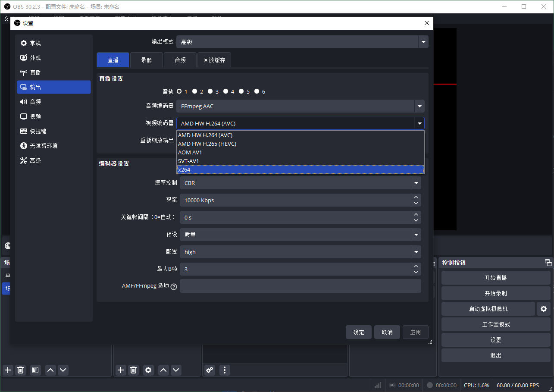This screenshot has height=392, width=554.
Task: Open source properties gear icon
Action: click(x=149, y=370)
